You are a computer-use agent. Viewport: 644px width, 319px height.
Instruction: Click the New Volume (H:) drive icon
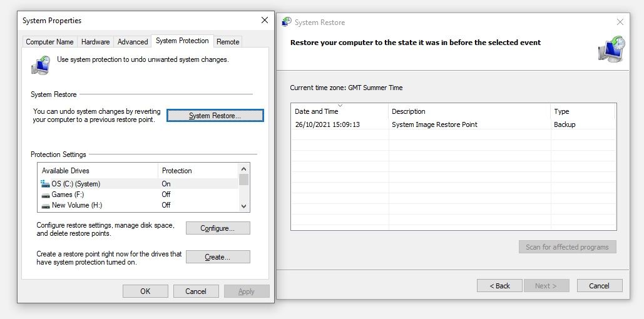45,205
